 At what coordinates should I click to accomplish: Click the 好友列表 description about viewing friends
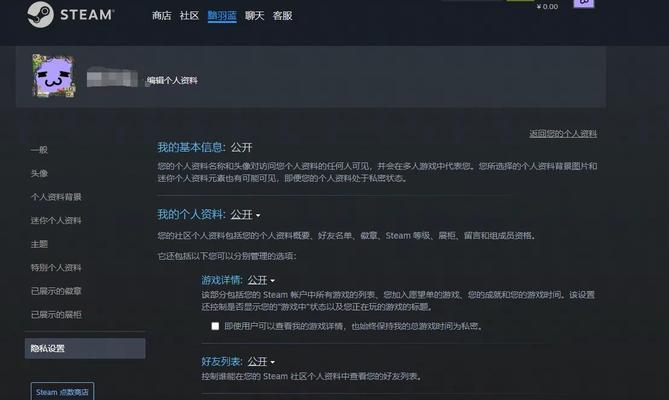312,376
